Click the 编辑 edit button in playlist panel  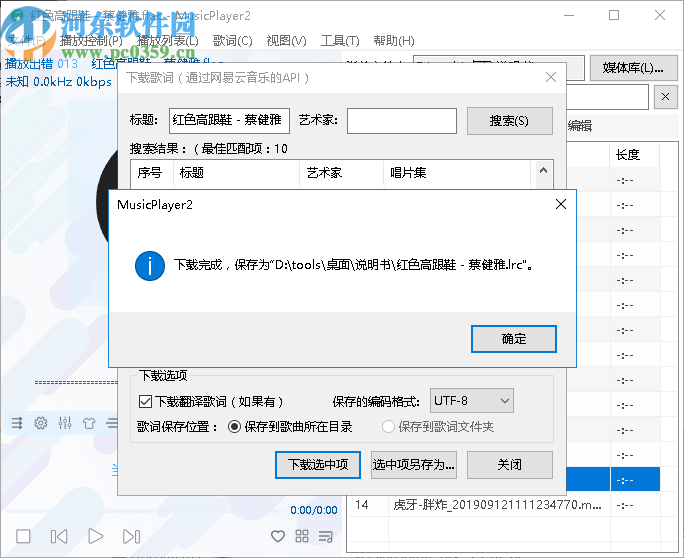(x=580, y=126)
